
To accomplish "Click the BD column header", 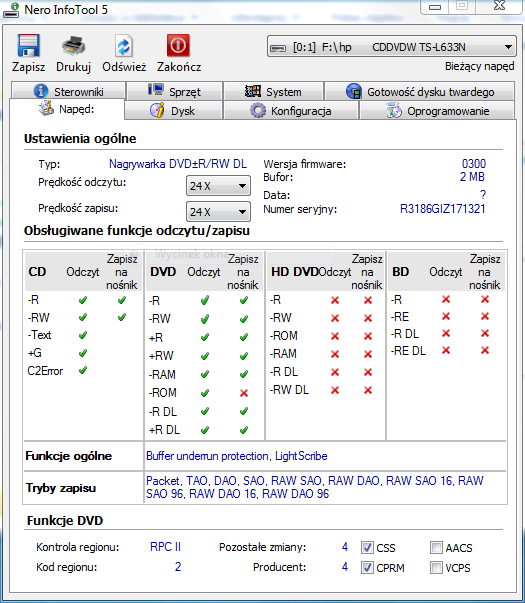I will (400, 272).
